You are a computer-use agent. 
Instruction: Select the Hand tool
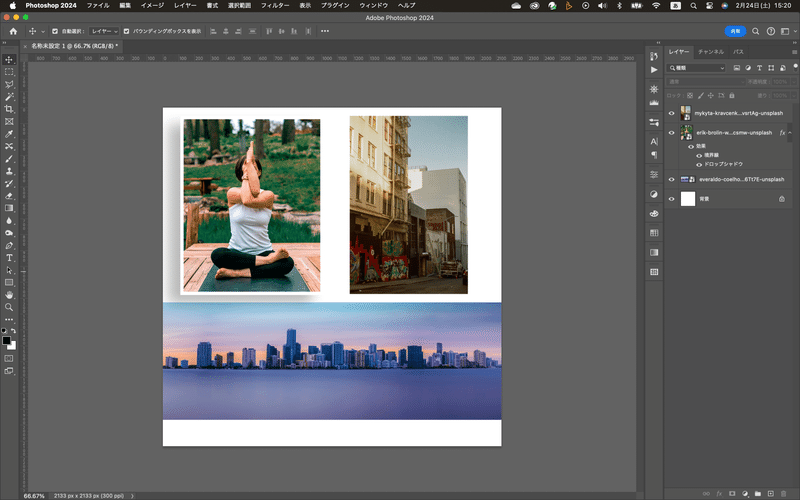(x=9, y=295)
